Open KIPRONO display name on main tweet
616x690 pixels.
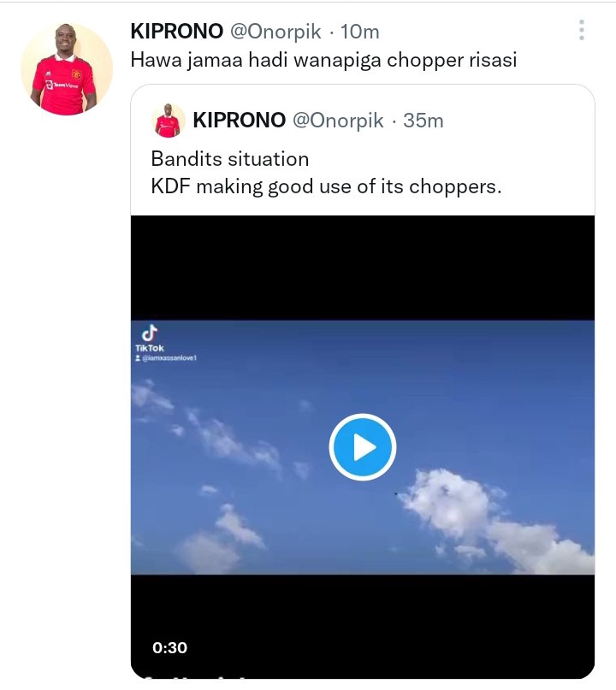pyautogui.click(x=177, y=32)
